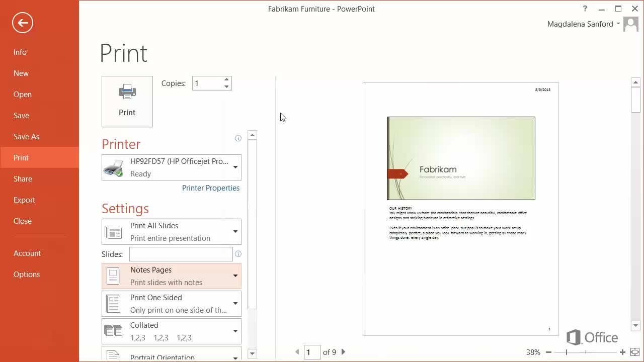This screenshot has height=362, width=644.
Task: Open the Collated dropdown
Action: click(x=172, y=331)
